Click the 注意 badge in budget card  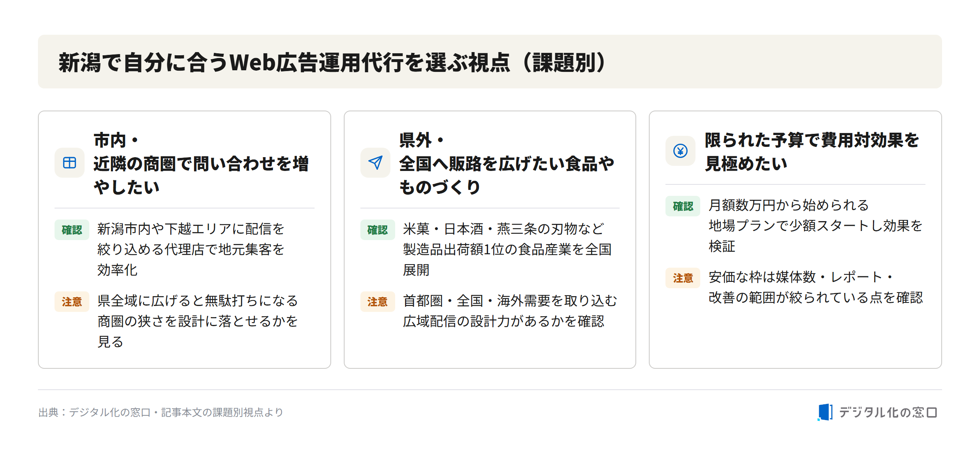click(x=683, y=278)
